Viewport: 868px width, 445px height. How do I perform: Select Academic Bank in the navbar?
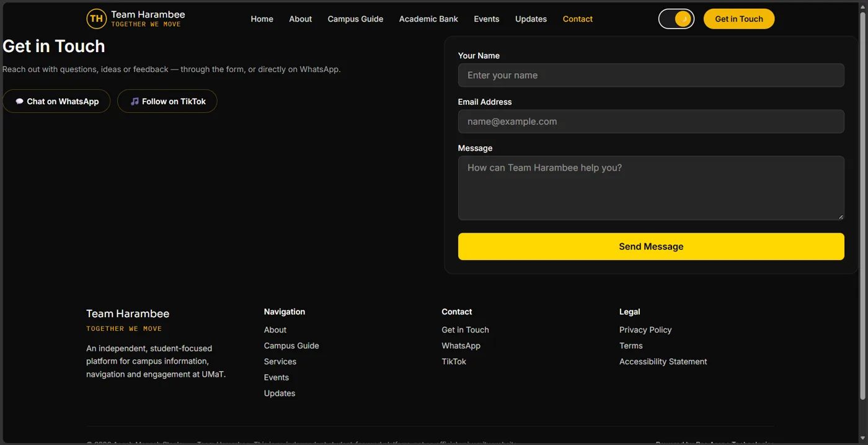(x=428, y=19)
